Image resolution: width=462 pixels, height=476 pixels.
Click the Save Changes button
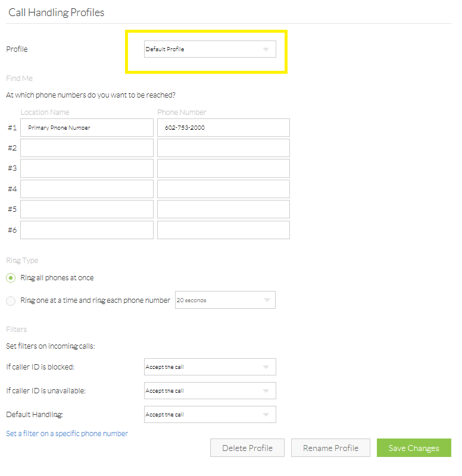click(x=414, y=447)
